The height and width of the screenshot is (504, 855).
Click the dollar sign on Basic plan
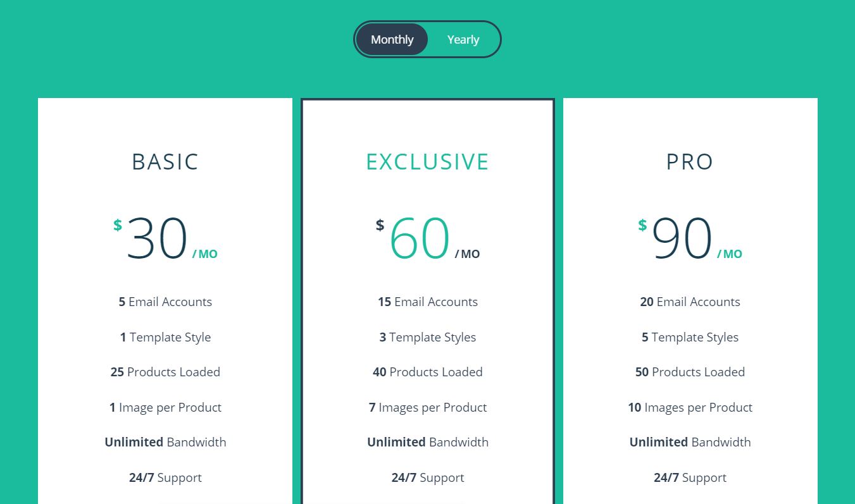[118, 225]
